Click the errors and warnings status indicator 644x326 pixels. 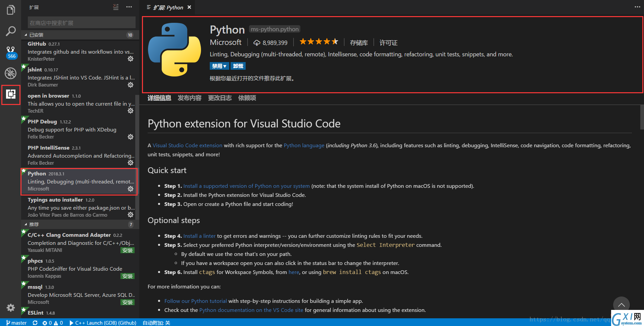tap(53, 323)
